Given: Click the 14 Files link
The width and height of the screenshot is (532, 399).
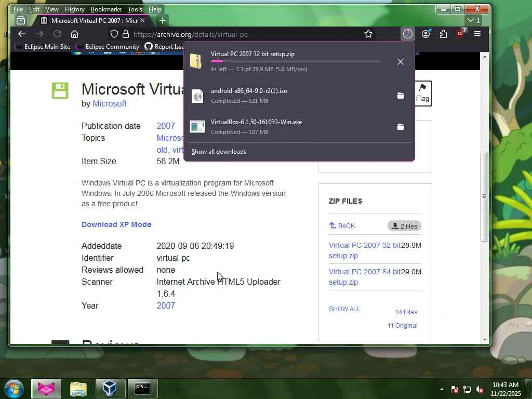Looking at the screenshot, I should [x=406, y=312].
